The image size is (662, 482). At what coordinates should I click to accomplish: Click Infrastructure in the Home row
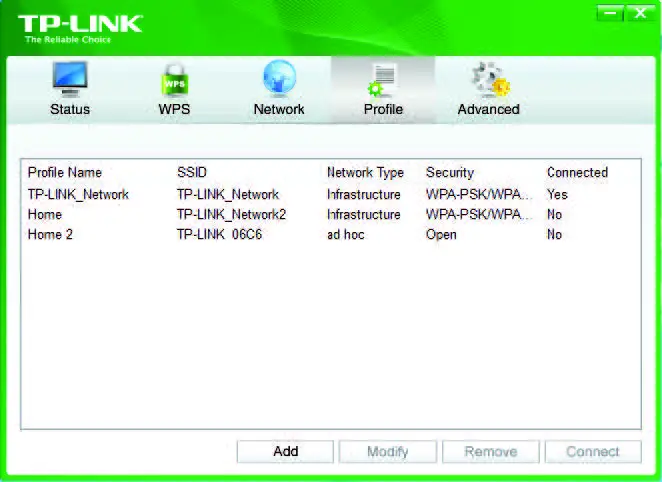364,214
